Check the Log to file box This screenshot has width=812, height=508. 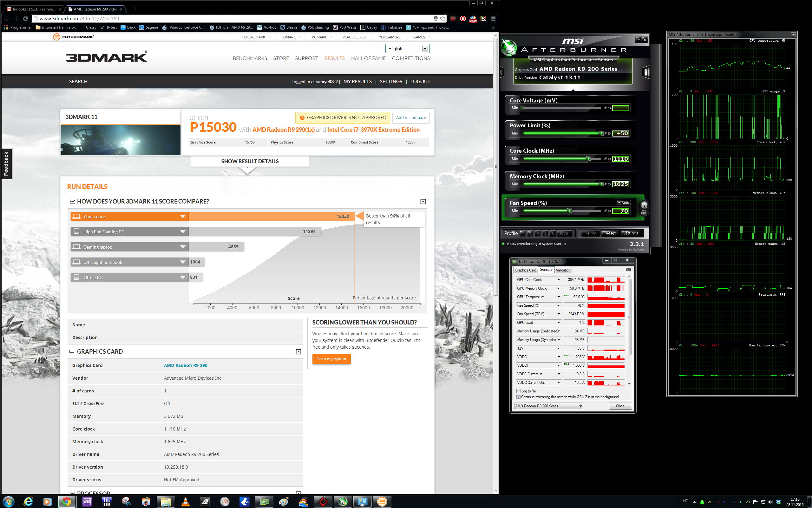(x=518, y=391)
